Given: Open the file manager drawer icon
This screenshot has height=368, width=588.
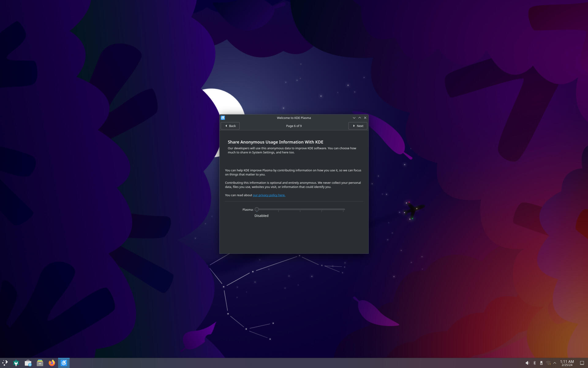Looking at the screenshot, I should point(40,363).
